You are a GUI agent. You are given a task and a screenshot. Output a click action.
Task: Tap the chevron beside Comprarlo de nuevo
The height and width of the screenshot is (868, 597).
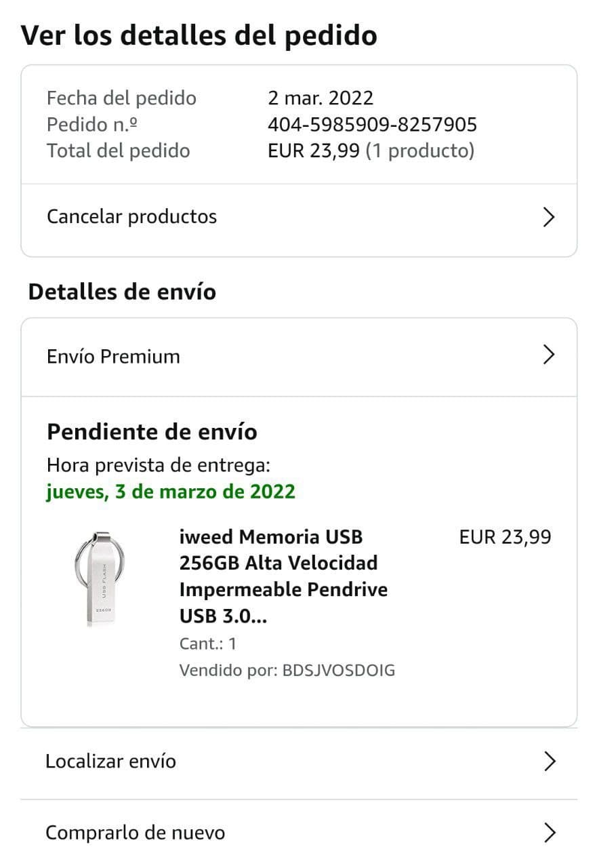(550, 833)
